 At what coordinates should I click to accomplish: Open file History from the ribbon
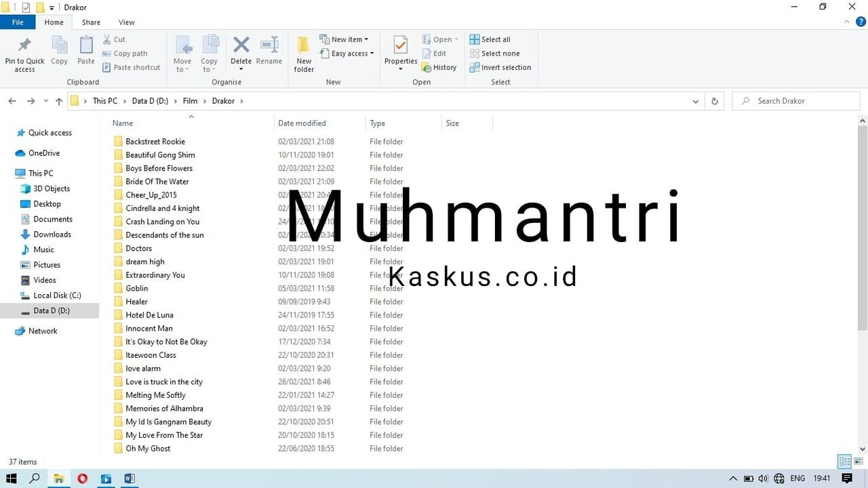coord(441,67)
